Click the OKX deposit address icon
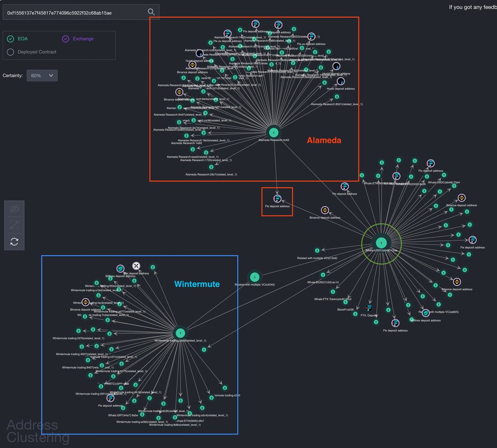 136,266
